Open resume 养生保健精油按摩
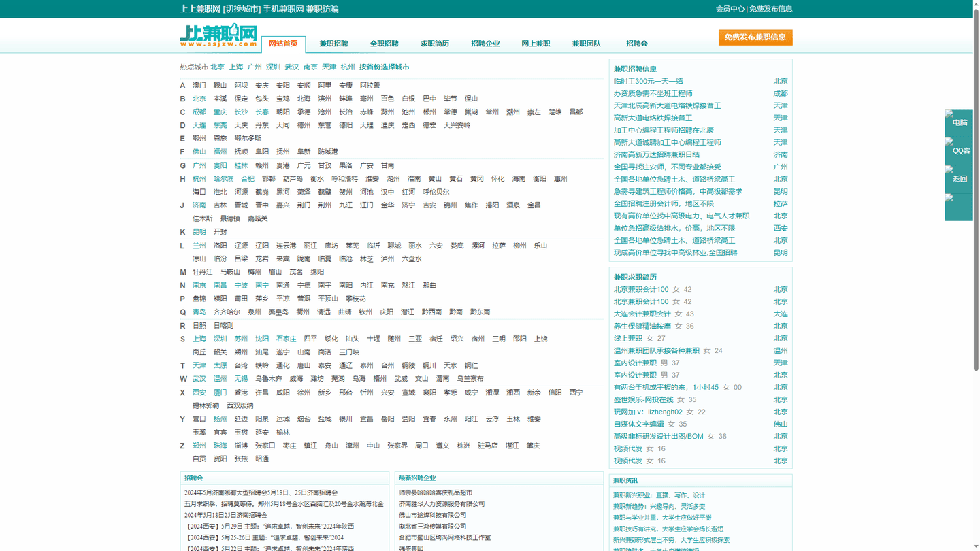Screen dimensions: 980x551 [642, 327]
